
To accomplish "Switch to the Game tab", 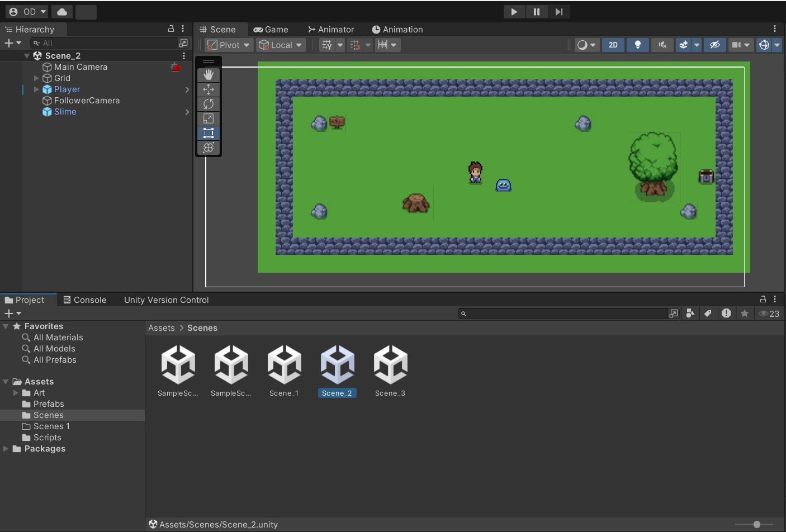I will click(x=271, y=30).
